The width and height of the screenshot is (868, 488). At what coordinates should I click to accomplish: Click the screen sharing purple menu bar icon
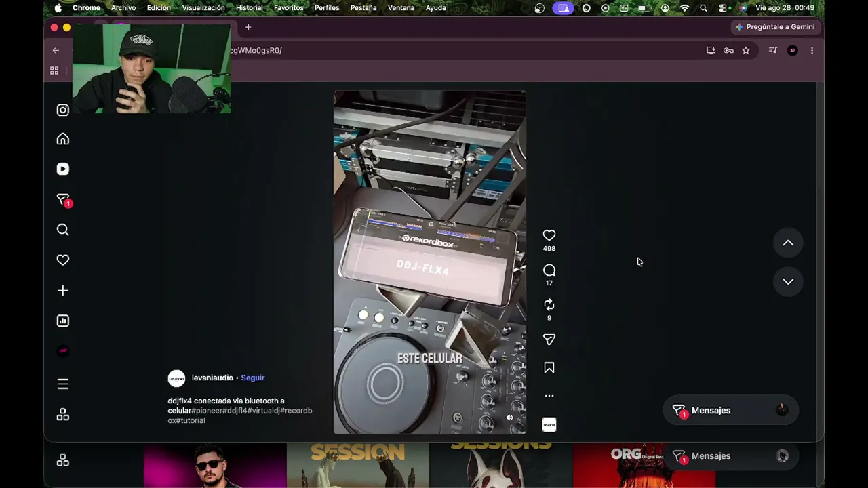pos(563,8)
